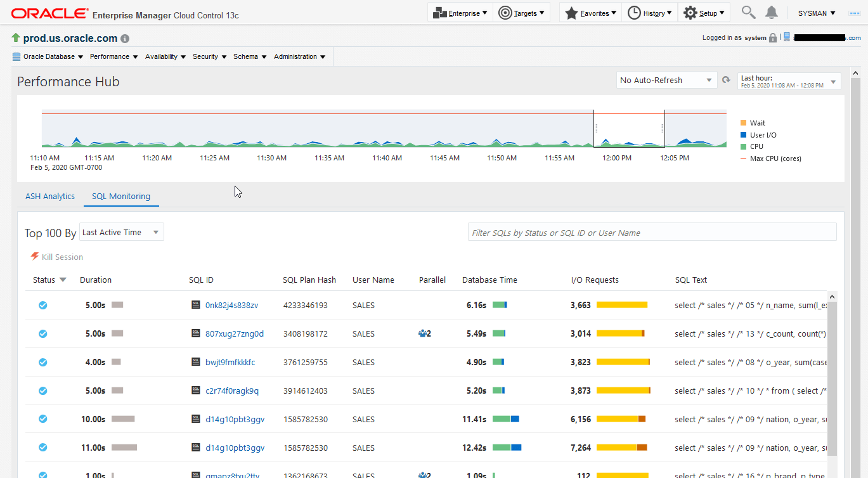868x478 pixels.
Task: Click the SQL icon beside bwjt9fmfkkkfc
Action: (196, 362)
